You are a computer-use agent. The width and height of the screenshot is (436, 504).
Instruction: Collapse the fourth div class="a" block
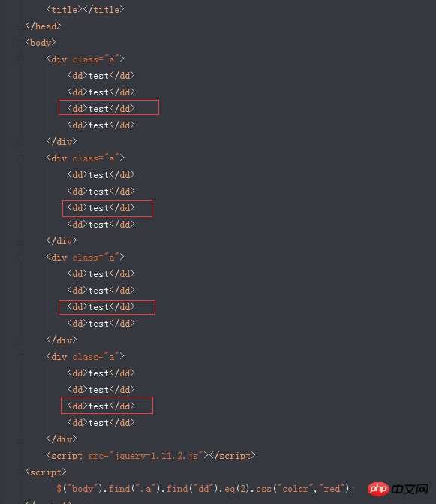[x=20, y=357]
